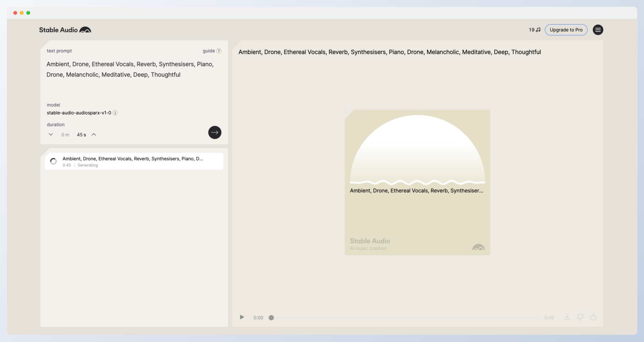Click the 0:00 elapsed time label

point(258,318)
